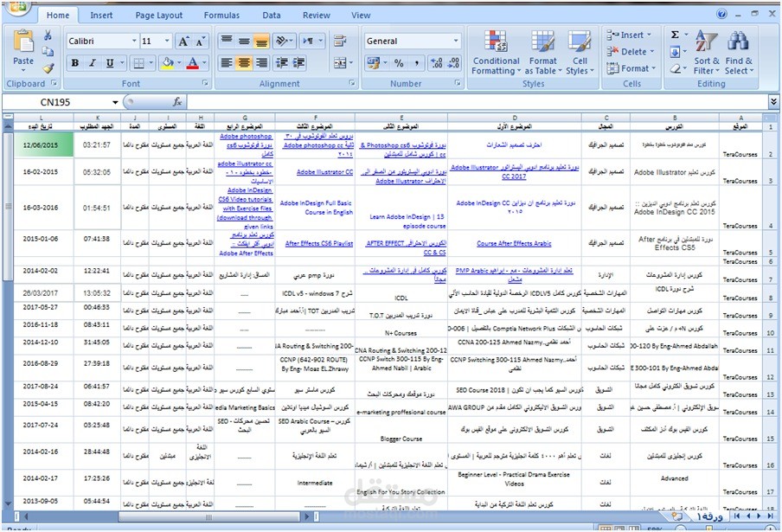This screenshot has height=532, width=782.
Task: Open the font size 11 dropdown
Action: tap(167, 41)
